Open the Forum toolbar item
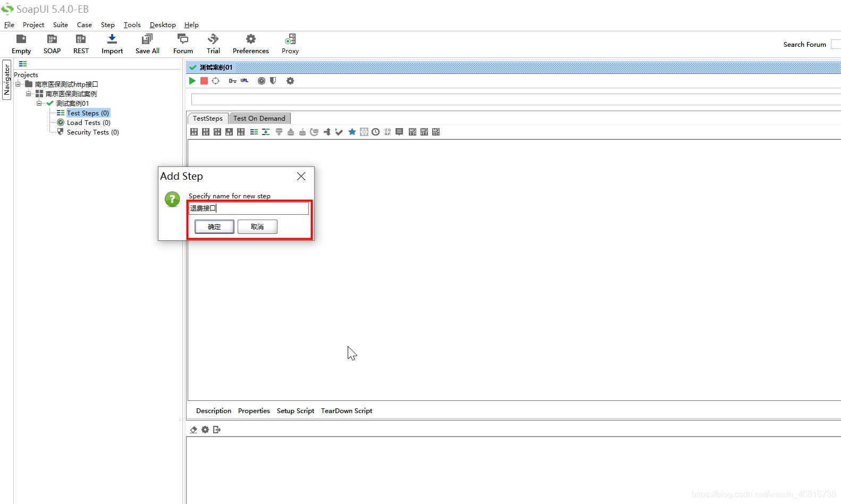This screenshot has width=841, height=504. (183, 44)
